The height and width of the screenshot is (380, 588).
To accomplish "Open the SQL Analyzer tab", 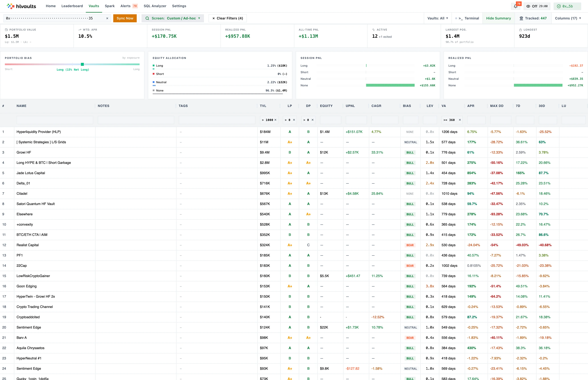I will [x=155, y=6].
